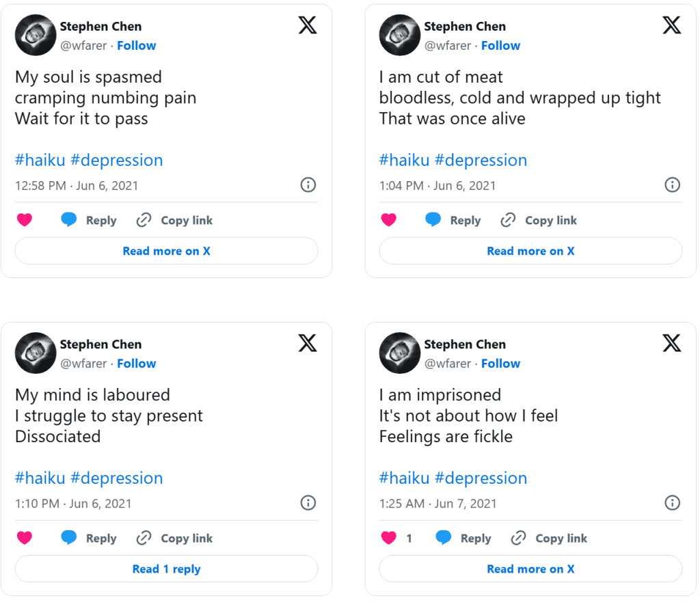Follow @wfarer on the 'I am imprisoned' tweet
The height and width of the screenshot is (602, 700).
tap(500, 364)
